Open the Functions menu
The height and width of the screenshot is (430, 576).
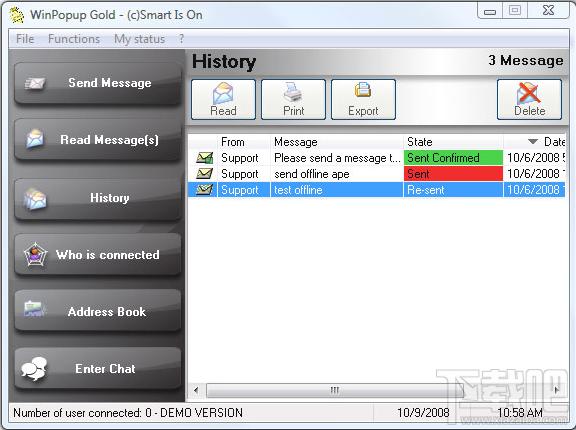click(x=74, y=39)
